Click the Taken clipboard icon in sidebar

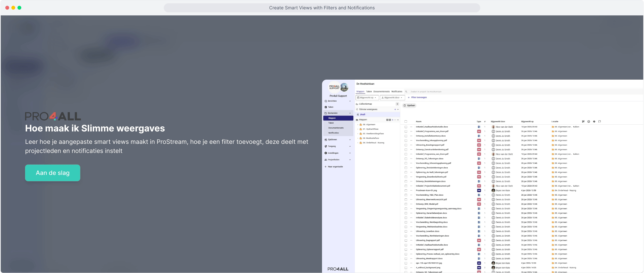(326, 107)
